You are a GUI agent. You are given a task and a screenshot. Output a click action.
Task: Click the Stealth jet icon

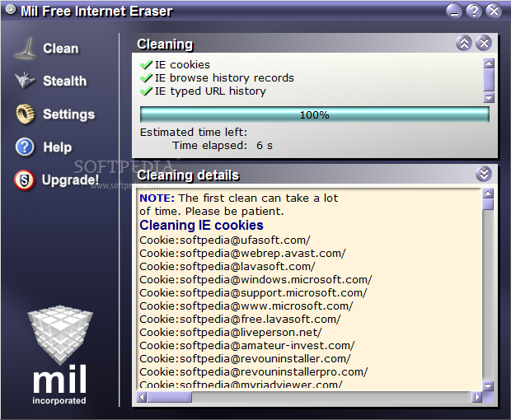pyautogui.click(x=25, y=80)
